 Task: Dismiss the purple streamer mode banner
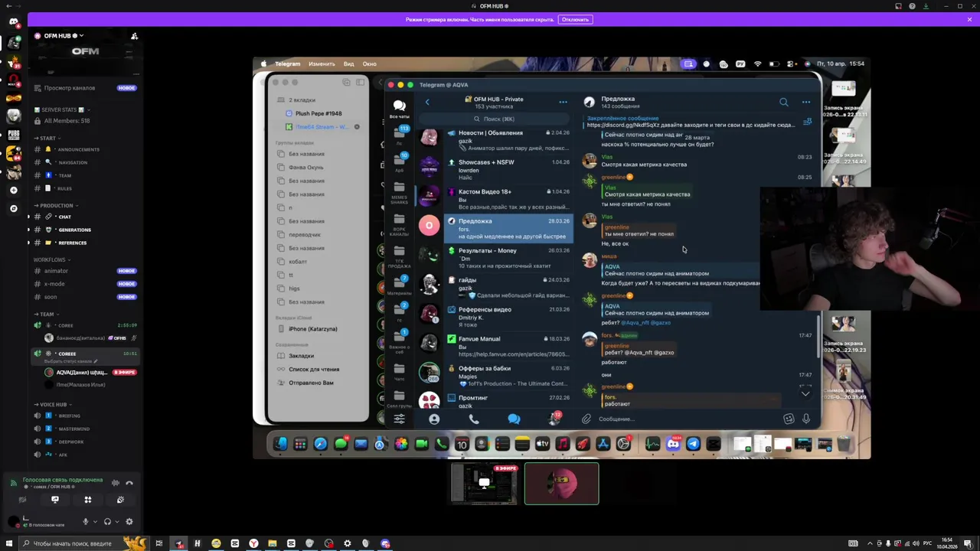tap(969, 19)
